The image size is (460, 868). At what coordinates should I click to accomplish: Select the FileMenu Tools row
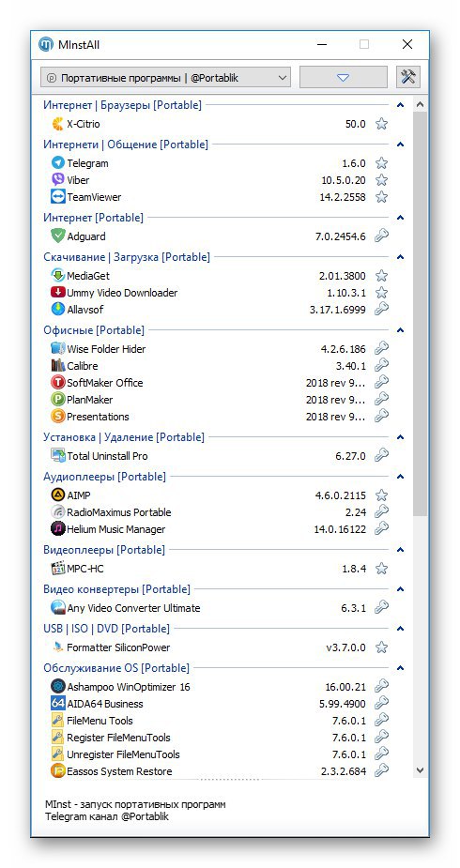click(x=221, y=720)
